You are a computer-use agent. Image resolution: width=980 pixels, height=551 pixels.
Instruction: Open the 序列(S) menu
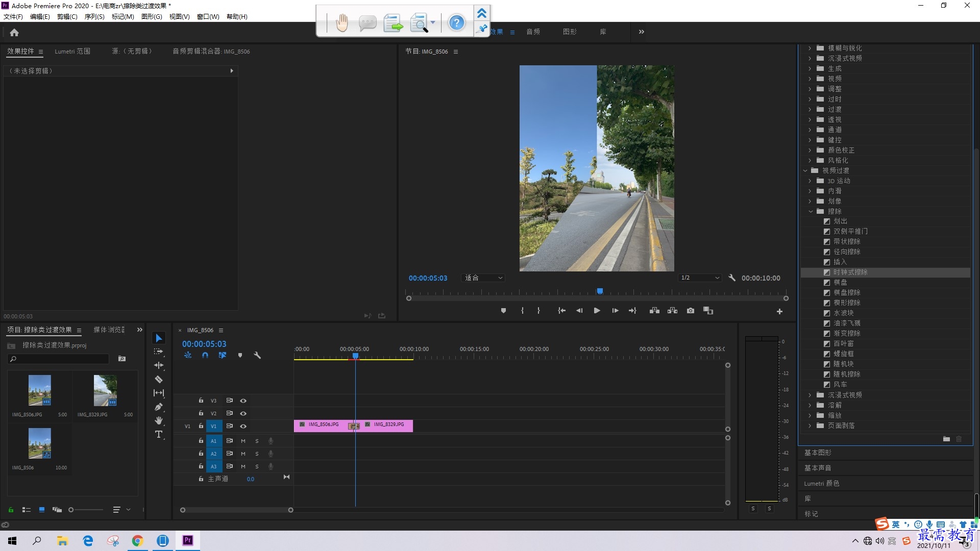pos(94,17)
